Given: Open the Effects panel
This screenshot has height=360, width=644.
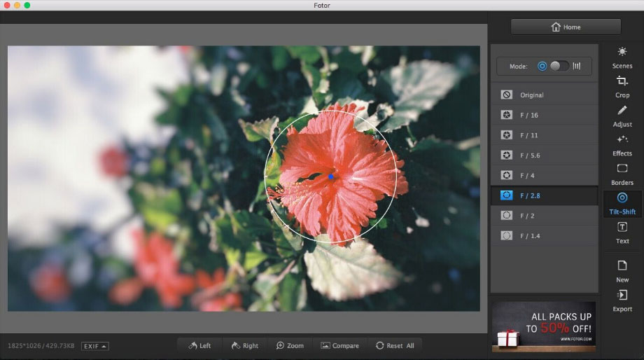Looking at the screenshot, I should click(x=622, y=145).
